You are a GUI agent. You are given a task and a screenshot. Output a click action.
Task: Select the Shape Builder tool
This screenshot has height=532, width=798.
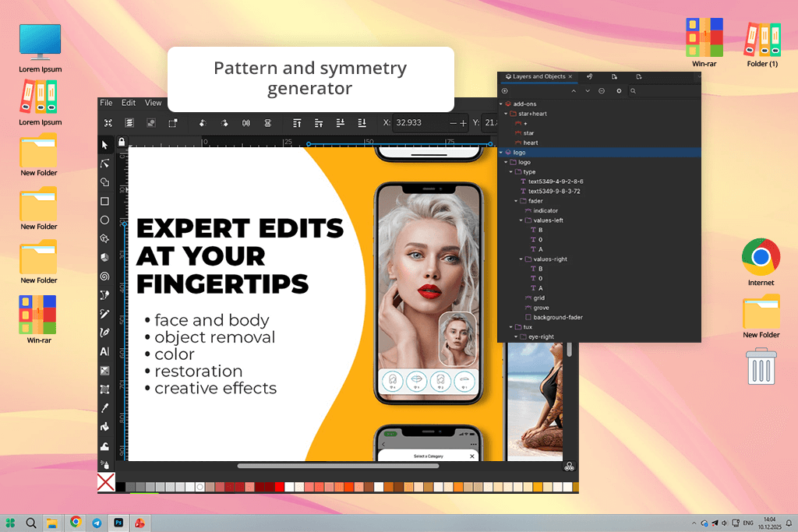[105, 182]
